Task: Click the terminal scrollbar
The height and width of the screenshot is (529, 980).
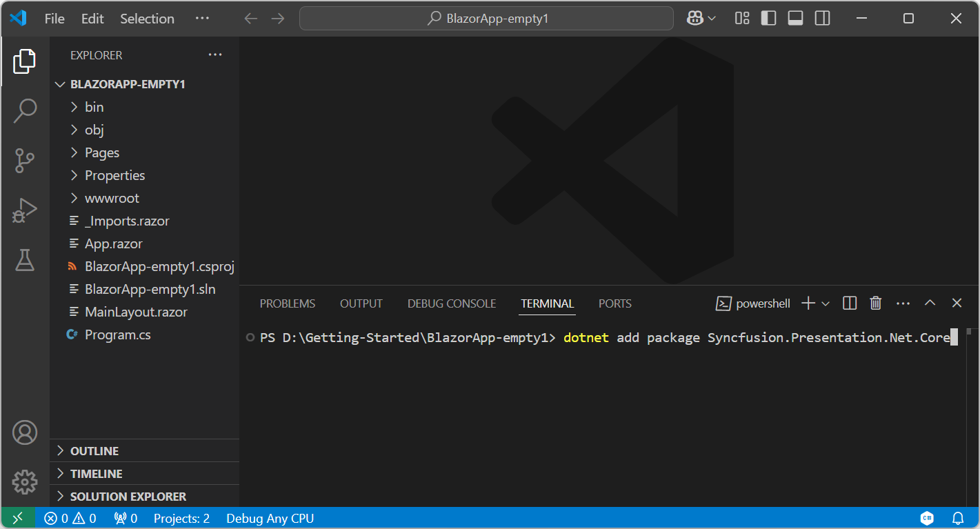Action: pyautogui.click(x=969, y=332)
